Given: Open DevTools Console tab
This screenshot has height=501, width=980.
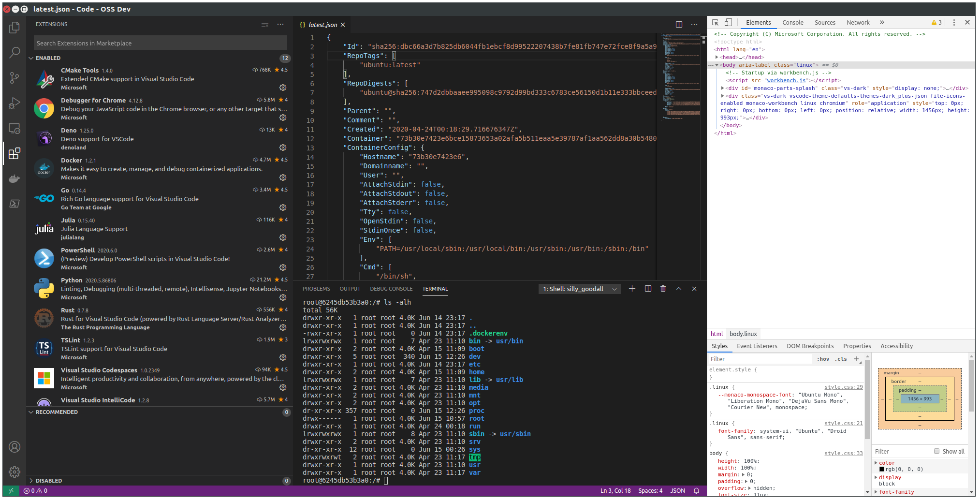Looking at the screenshot, I should [x=793, y=23].
